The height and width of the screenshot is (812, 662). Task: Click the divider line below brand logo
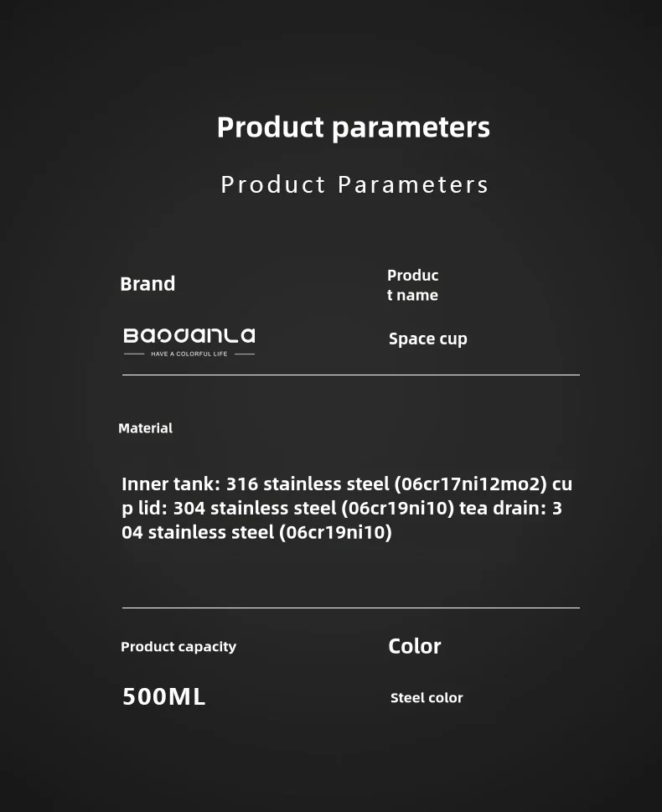pos(350,375)
